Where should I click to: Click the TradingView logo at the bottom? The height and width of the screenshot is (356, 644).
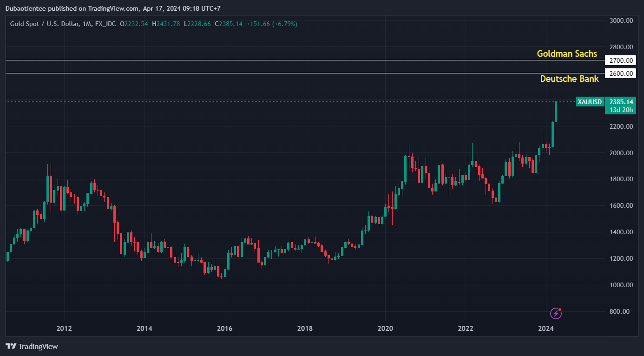pos(32,346)
